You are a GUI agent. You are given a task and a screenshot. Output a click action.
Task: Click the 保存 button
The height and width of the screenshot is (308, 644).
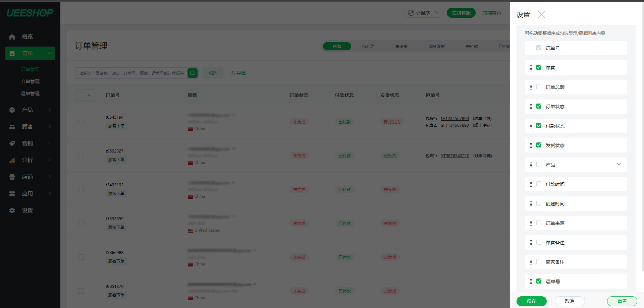[x=531, y=301]
